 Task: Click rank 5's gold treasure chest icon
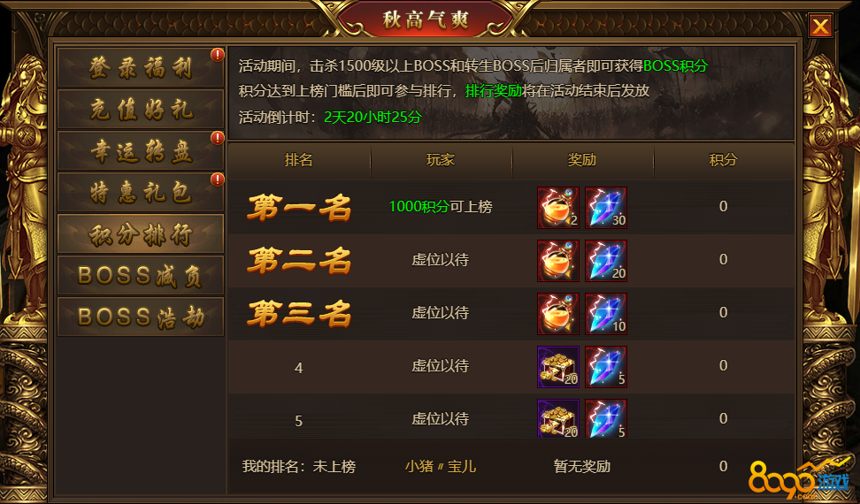[x=557, y=418]
